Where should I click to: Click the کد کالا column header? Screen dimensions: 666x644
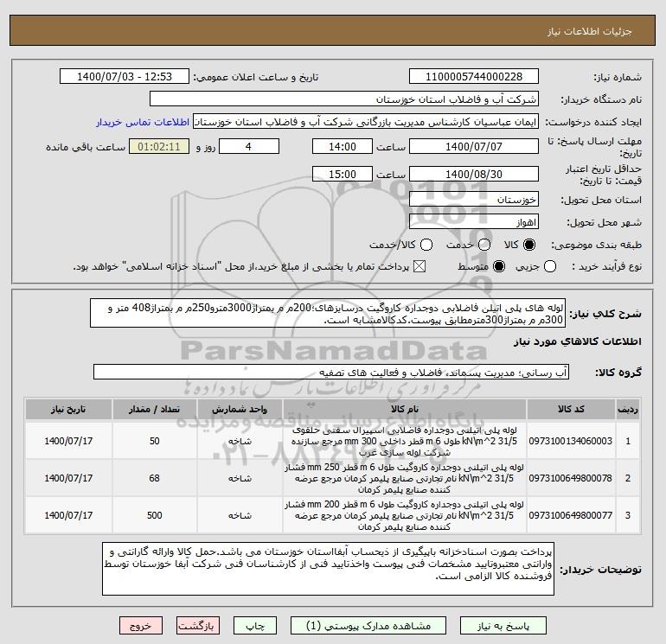coord(571,409)
